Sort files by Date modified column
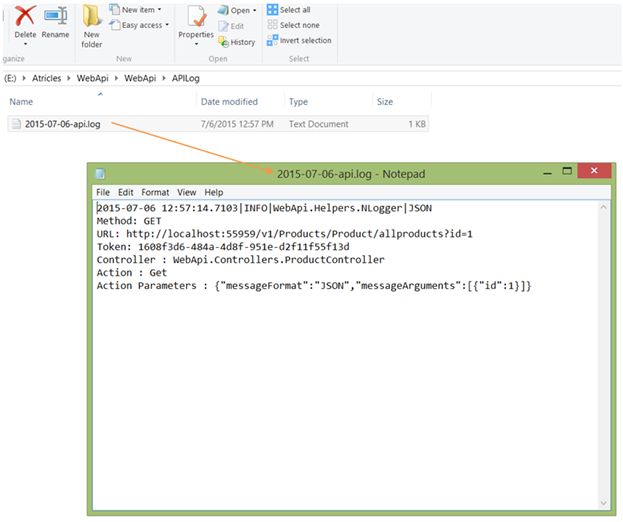Viewport: 623px width, 522px height. 229,102
